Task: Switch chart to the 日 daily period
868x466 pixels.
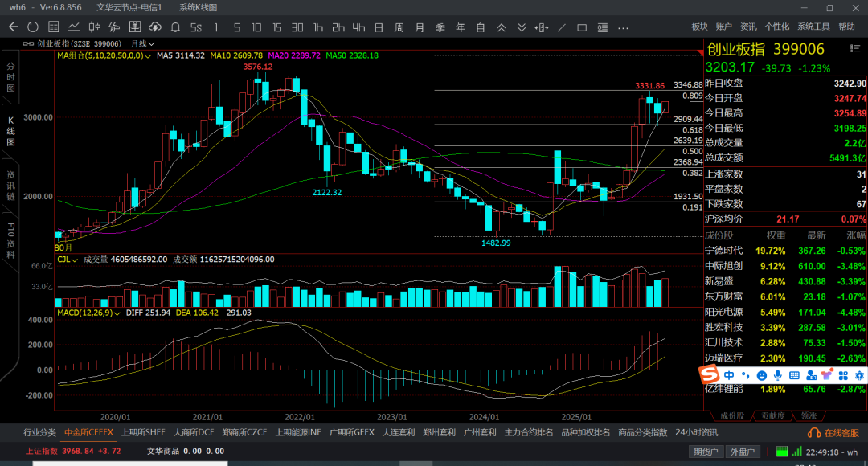Action: (379, 27)
